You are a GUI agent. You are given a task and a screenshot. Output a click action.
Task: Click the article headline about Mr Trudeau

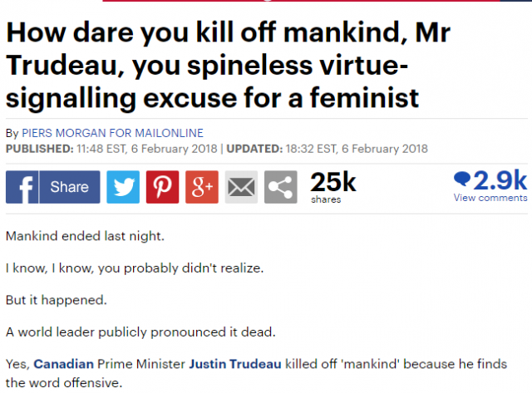(x=228, y=65)
